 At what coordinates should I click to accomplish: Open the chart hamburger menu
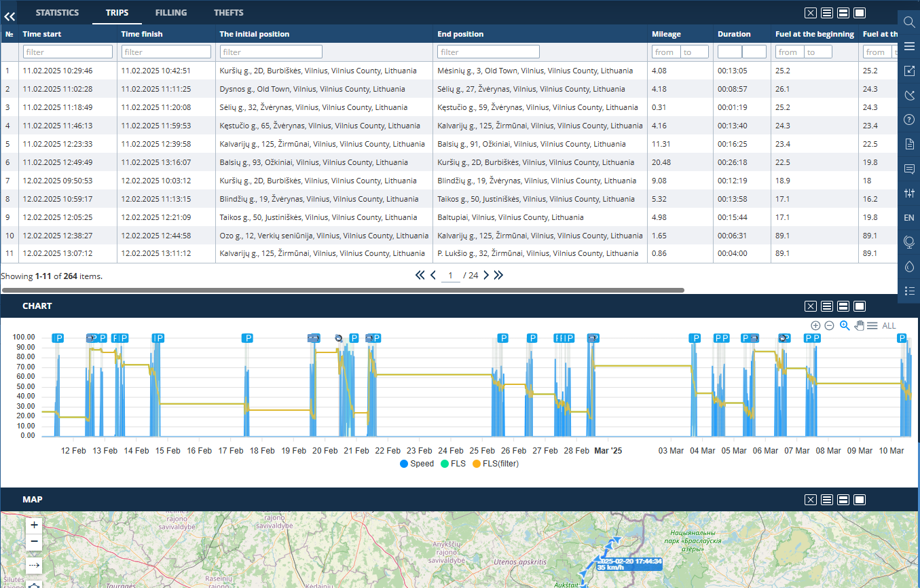pyautogui.click(x=872, y=326)
